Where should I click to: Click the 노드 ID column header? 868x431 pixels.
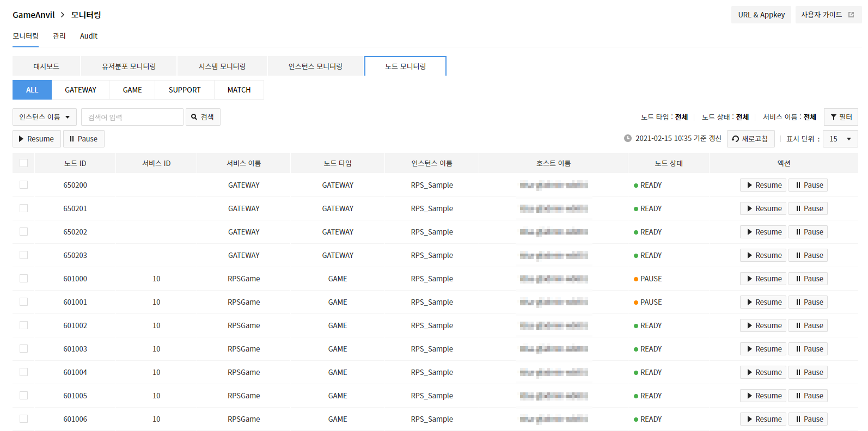tap(75, 163)
